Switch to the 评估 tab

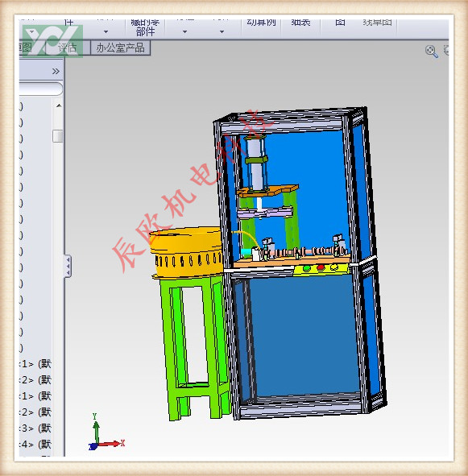pyautogui.click(x=67, y=48)
